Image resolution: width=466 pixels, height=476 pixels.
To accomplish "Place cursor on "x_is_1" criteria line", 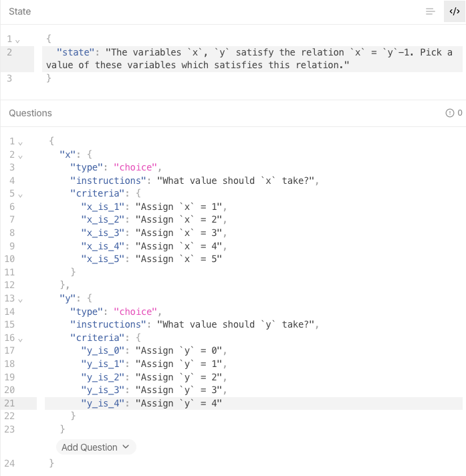I will [154, 207].
